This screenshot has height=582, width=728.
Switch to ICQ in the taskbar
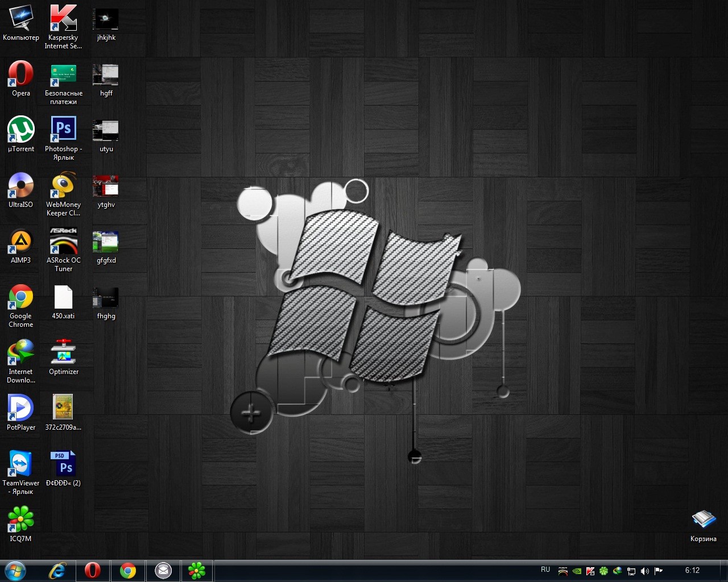tap(197, 571)
